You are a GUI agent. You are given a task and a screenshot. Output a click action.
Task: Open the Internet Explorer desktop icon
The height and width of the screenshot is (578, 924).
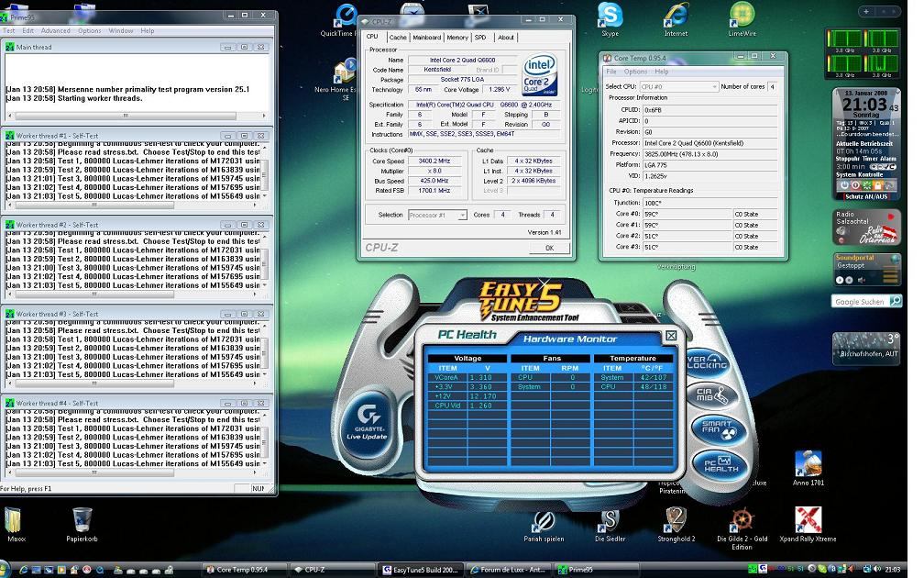coord(676,19)
